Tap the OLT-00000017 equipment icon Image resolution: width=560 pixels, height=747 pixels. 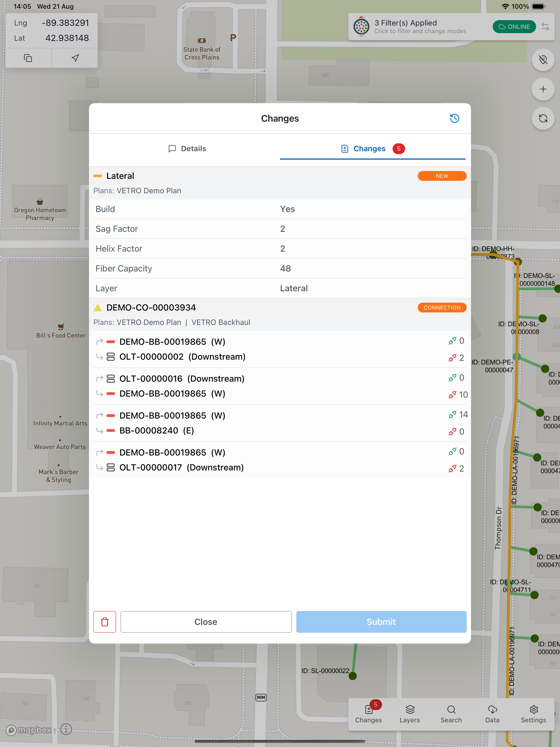(x=111, y=467)
